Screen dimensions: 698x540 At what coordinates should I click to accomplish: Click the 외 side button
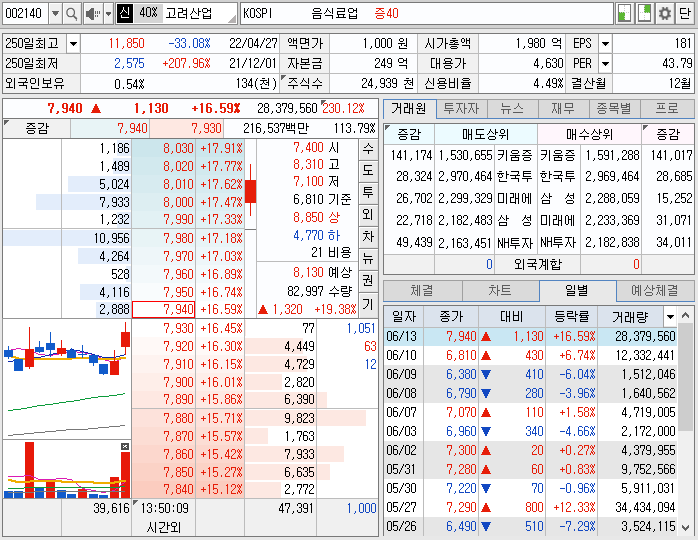click(368, 215)
